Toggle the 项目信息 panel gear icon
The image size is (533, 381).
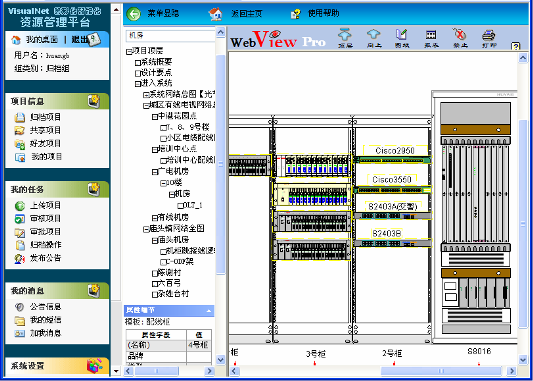coord(93,101)
